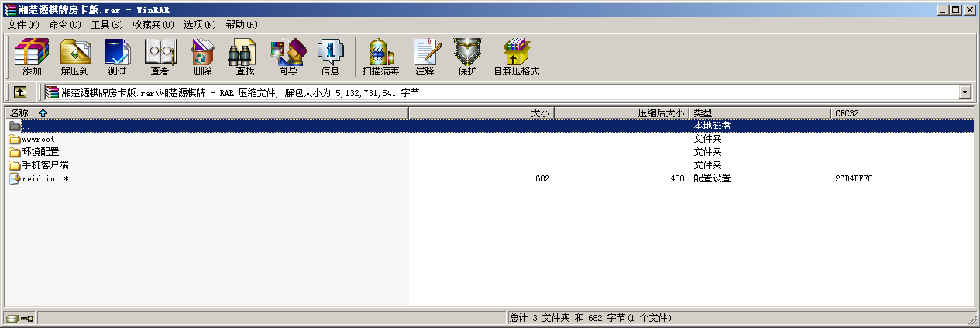The image size is (980, 328).
Task: Open the 查找 (Find) binoculars icon
Action: coord(245,57)
